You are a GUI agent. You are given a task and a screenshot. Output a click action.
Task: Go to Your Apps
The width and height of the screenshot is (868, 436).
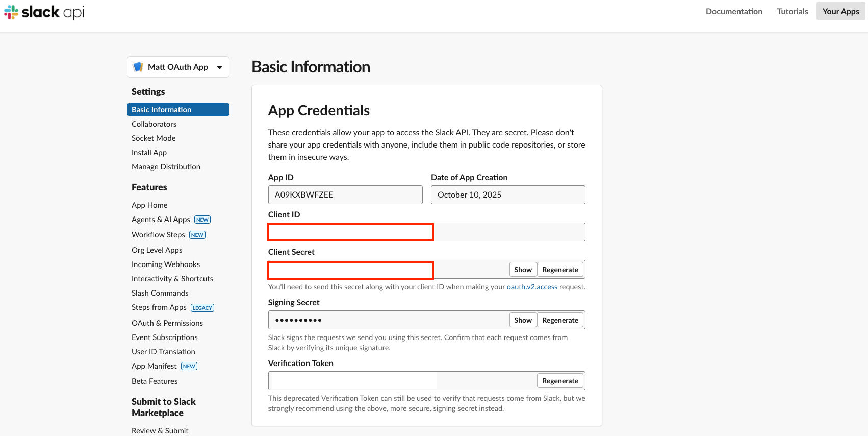[840, 11]
